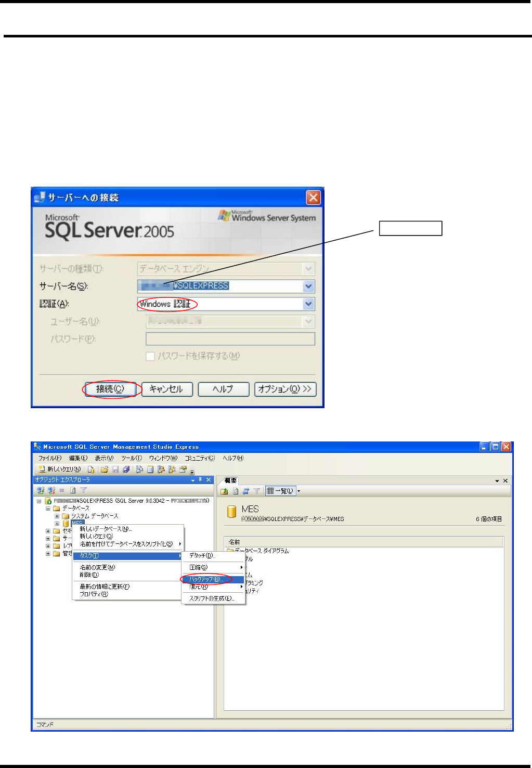This screenshot has height=768, width=532.
Task: Click the 一覧(L) list view button
Action: pos(280,491)
